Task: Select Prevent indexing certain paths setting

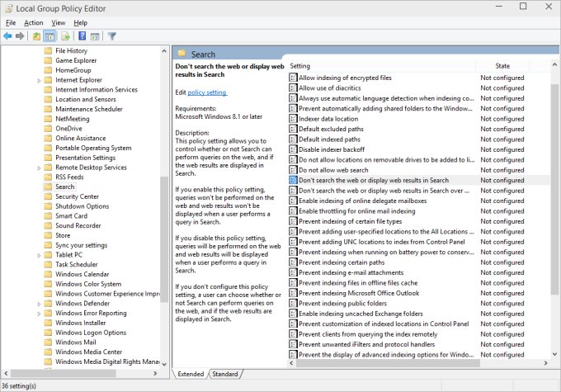Action: 342,262
